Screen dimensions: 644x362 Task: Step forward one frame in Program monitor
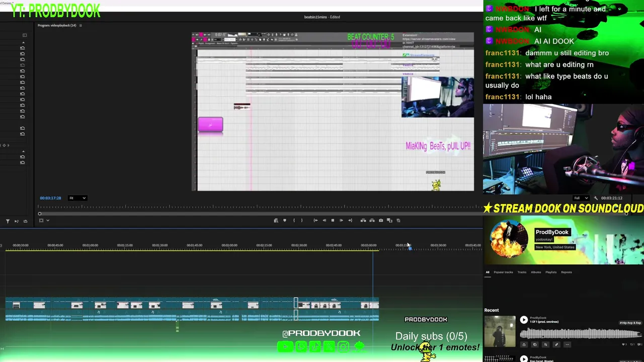point(341,220)
